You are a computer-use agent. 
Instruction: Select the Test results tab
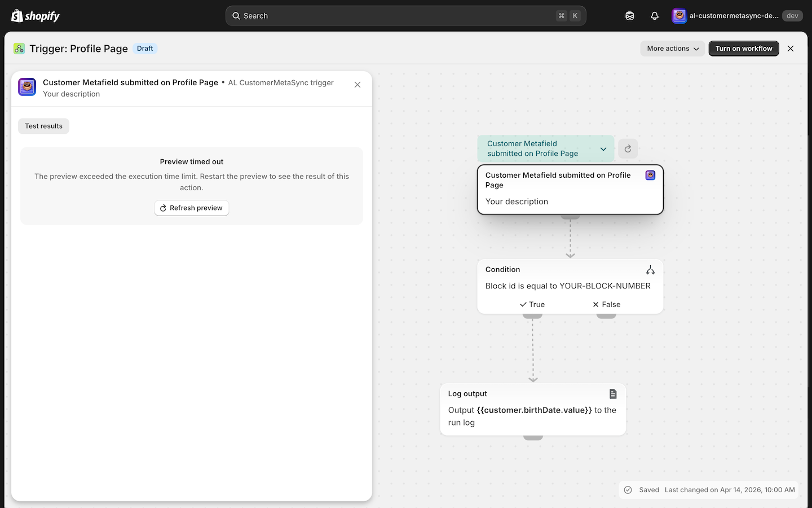point(43,126)
